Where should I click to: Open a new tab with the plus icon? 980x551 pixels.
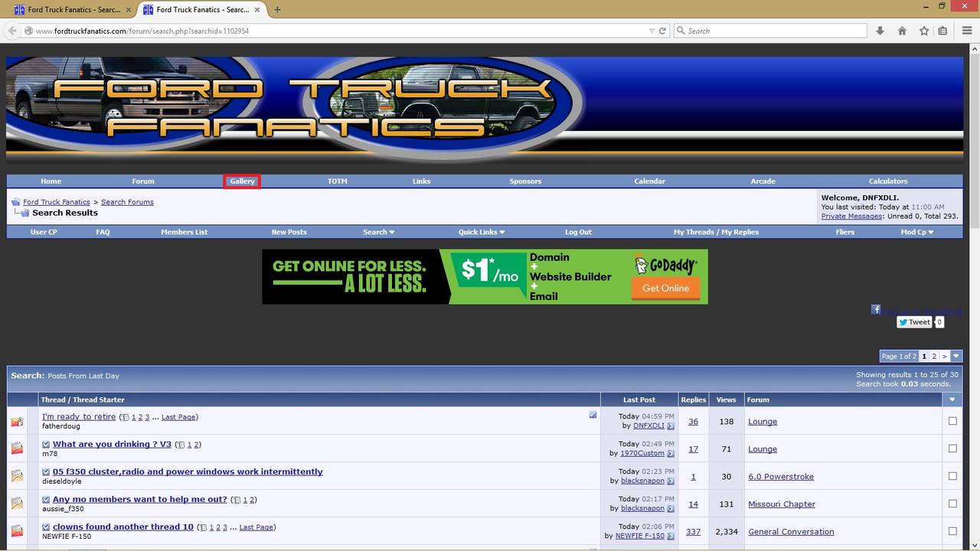coord(277,10)
